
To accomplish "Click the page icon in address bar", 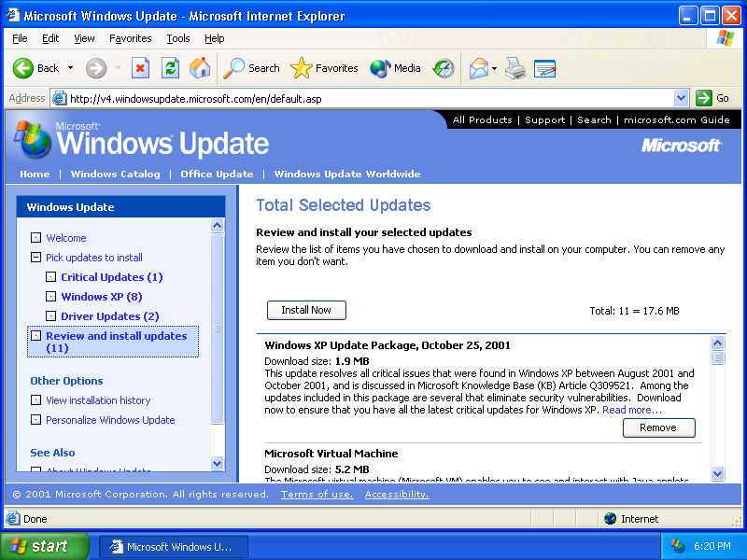I will 59,98.
